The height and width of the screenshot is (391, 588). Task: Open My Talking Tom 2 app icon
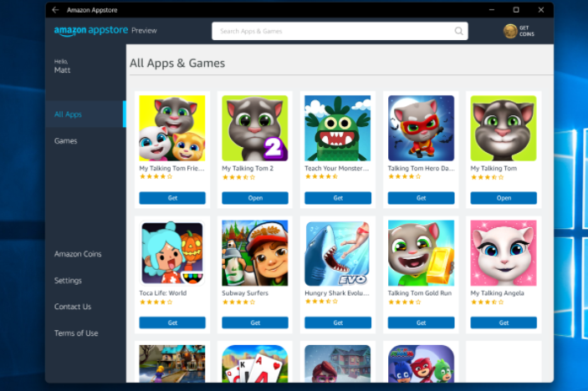click(255, 128)
